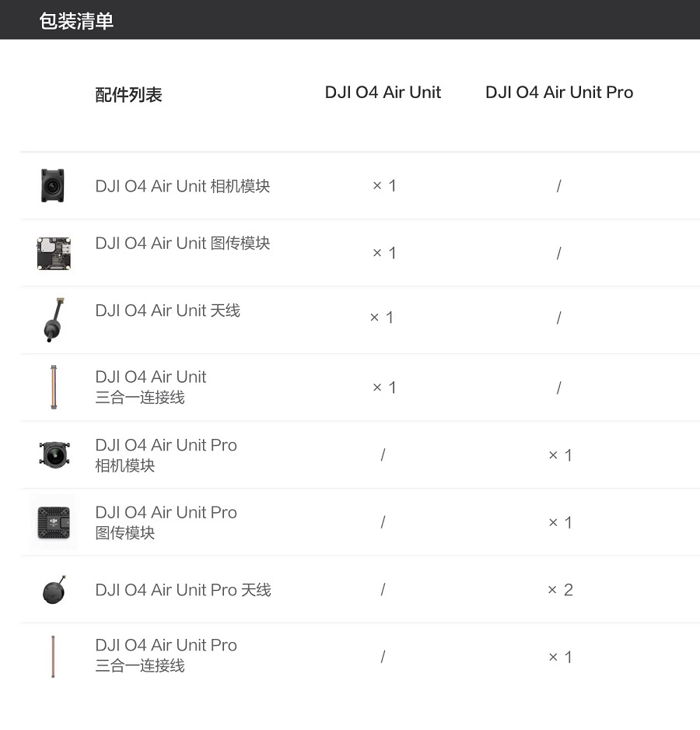Click the DJI O4 Air Unit Pro 天线 label
The height and width of the screenshot is (730, 700).
point(183,590)
